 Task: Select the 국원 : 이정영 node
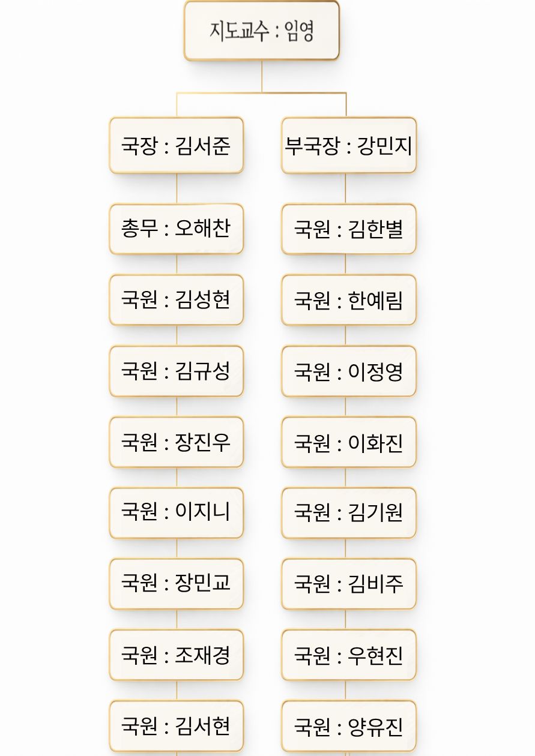(348, 371)
